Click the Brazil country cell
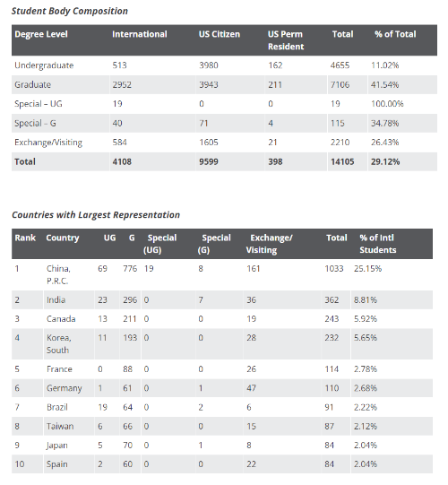This screenshot has width=448, height=485. [56, 407]
